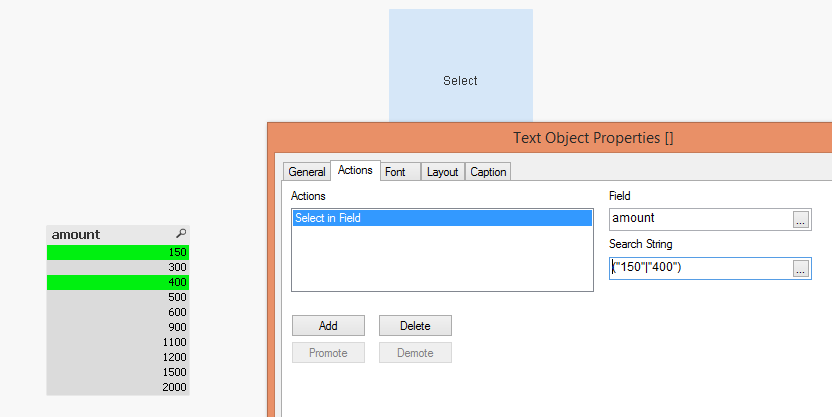Click the search icon in amount list box
This screenshot has height=417, width=832.
click(181, 233)
